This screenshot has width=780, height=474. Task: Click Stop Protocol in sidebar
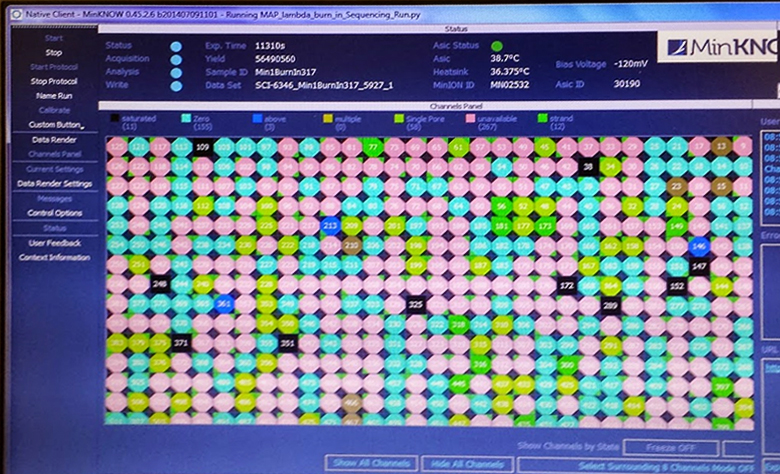[x=53, y=81]
